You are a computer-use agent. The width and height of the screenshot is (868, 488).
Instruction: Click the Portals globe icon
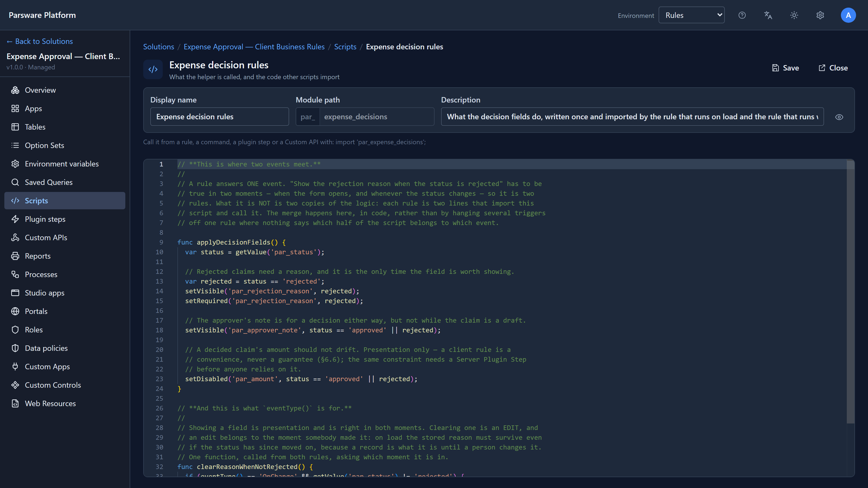click(15, 311)
